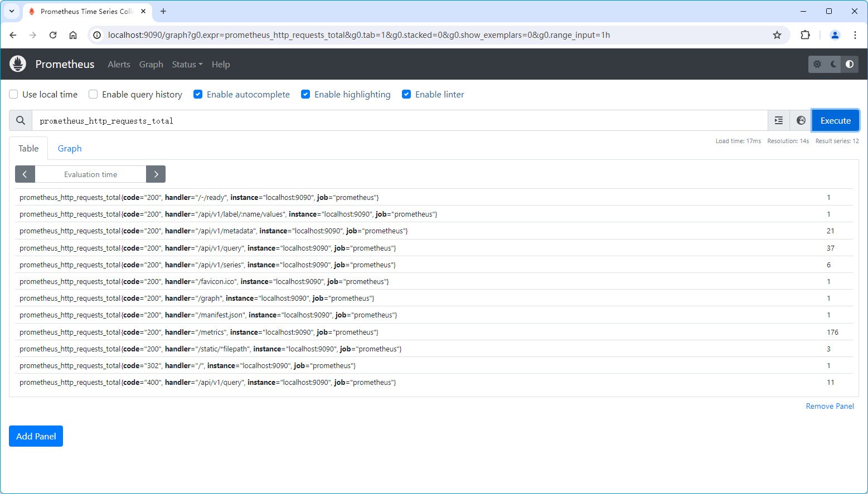The height and width of the screenshot is (494, 868).
Task: Click value 37 in the table
Action: pos(831,248)
